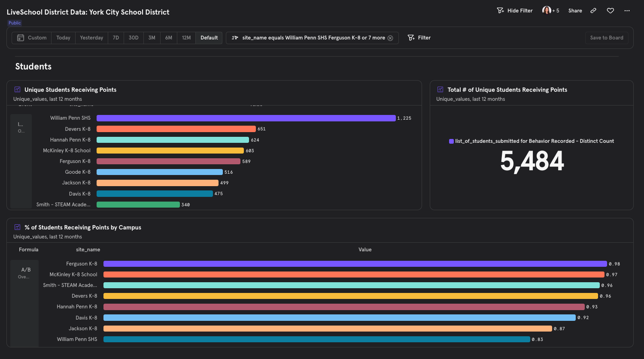Click the Hide Filter funnel icon
Screen dimensions: 644x359
pyautogui.click(x=500, y=11)
